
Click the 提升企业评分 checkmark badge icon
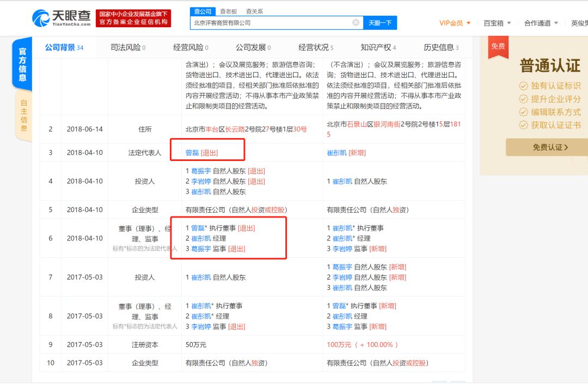(x=523, y=99)
